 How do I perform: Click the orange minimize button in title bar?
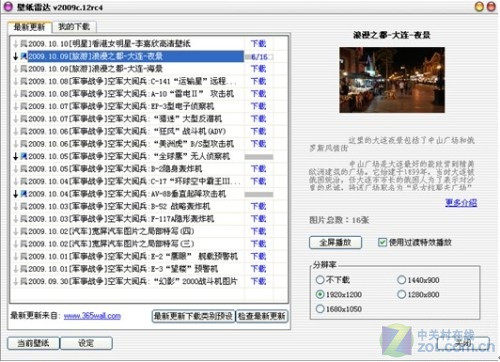point(479,6)
